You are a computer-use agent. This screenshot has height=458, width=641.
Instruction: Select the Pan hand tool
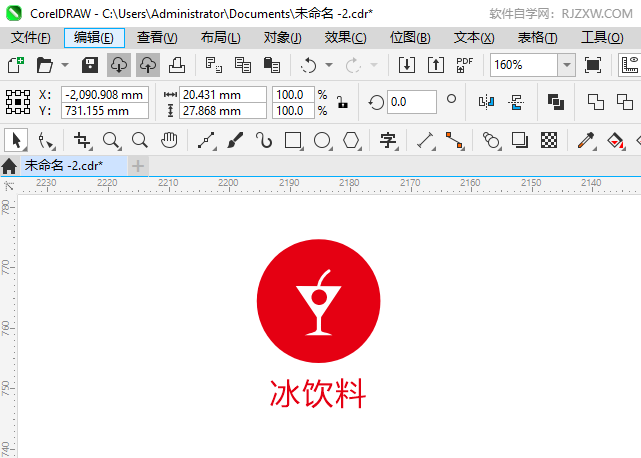[169, 140]
